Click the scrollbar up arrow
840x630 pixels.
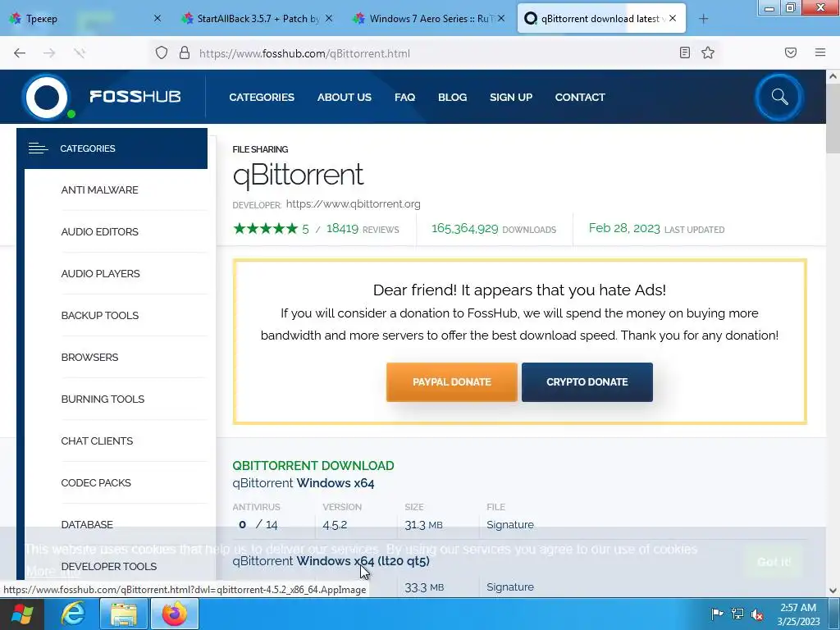pos(833,76)
